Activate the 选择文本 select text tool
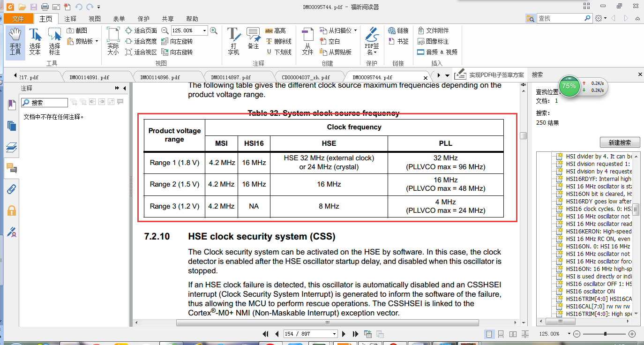Screen dimensions: 644x345 (x=35, y=41)
